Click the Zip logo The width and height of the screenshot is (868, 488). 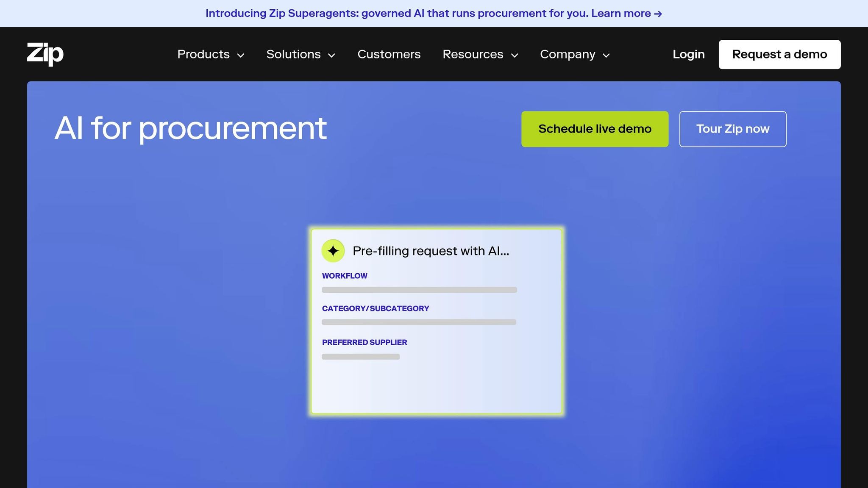pos(45,54)
